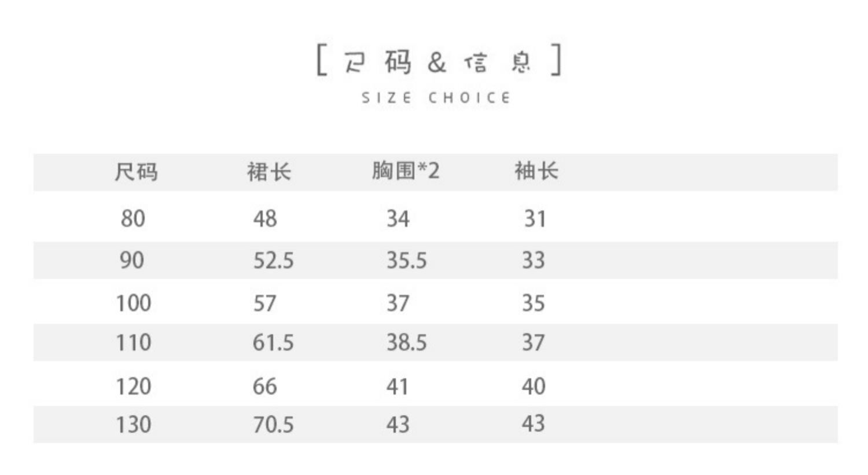Select size 80 in the size column

pos(133,219)
